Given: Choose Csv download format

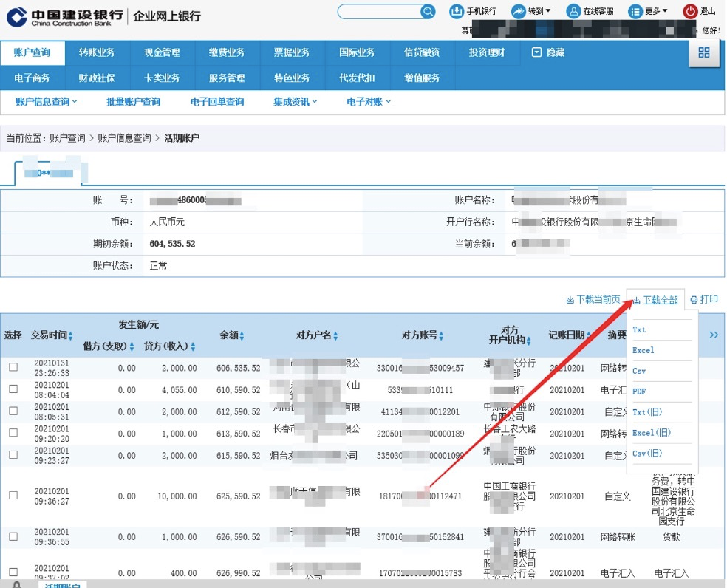Looking at the screenshot, I should pos(639,371).
